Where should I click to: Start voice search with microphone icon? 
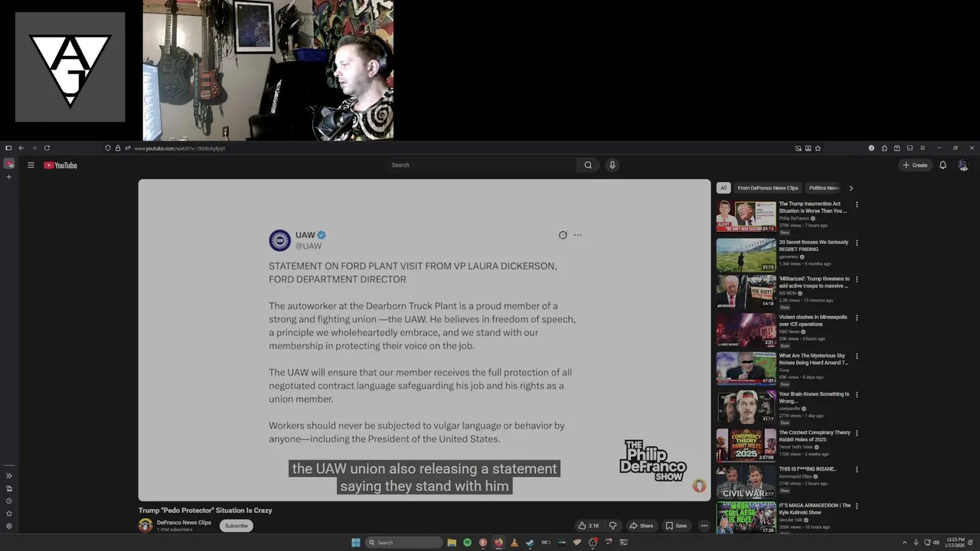(612, 165)
